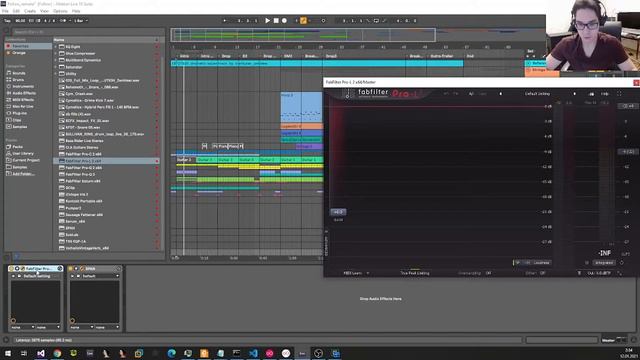Open Windows Start menu
This screenshot has width=640, height=360.
7,353
